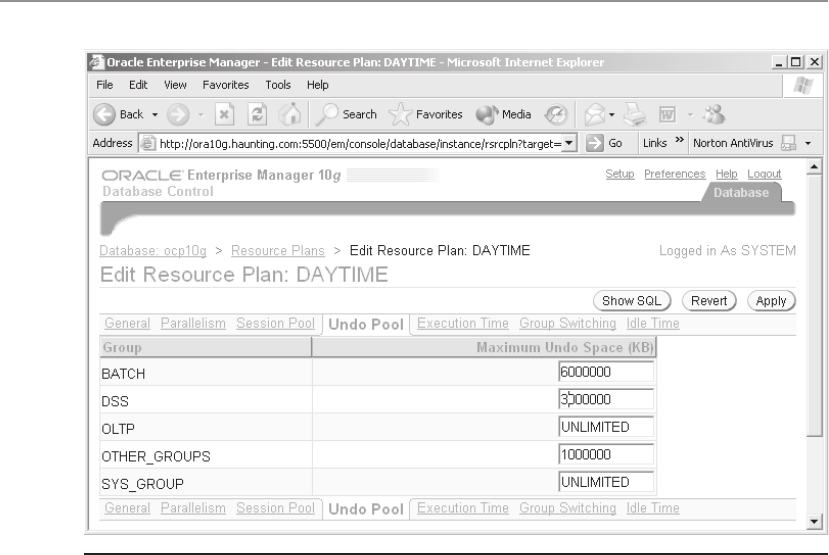Click the BATCH undo space field
Viewport: 829px width, 555px height.
click(x=606, y=372)
